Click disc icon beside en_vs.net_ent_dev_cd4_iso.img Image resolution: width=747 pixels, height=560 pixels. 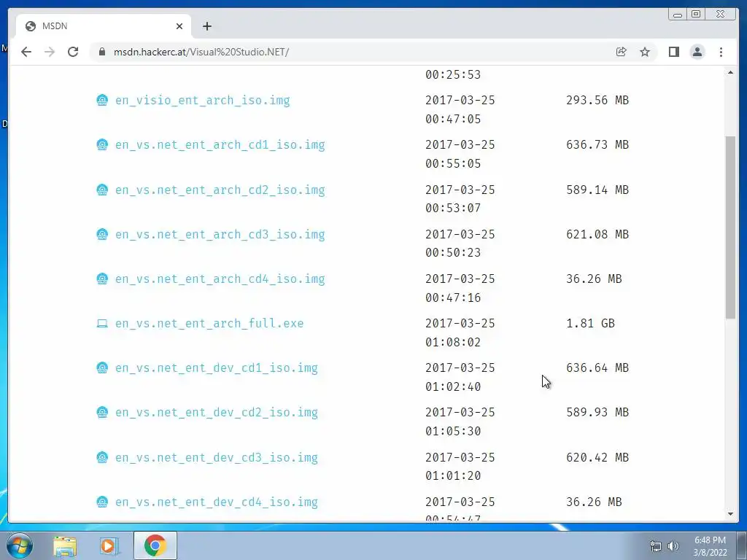(102, 502)
